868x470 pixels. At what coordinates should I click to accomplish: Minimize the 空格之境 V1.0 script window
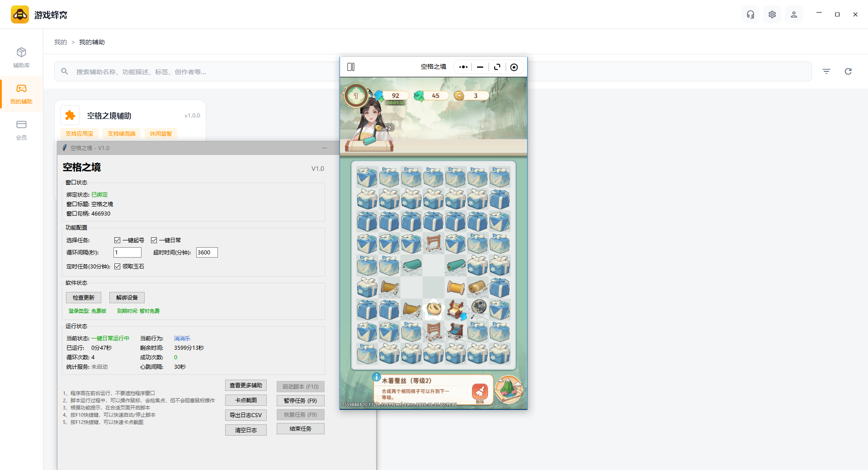(x=324, y=148)
